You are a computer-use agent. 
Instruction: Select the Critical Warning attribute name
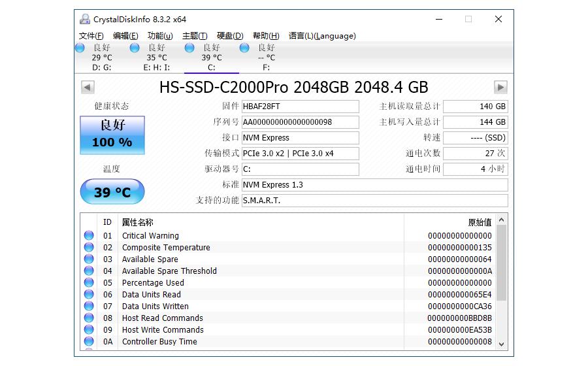[x=150, y=236]
